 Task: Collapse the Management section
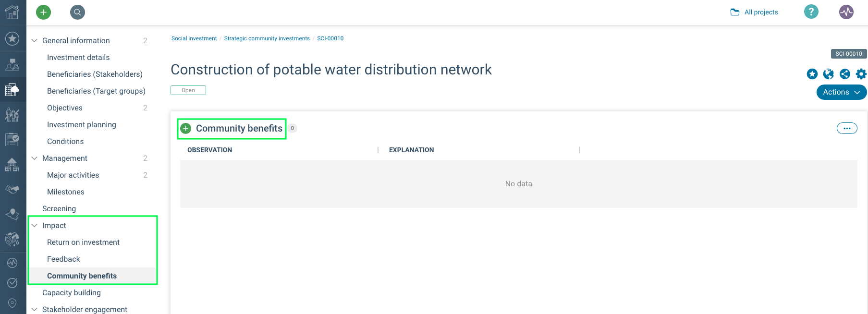click(35, 158)
